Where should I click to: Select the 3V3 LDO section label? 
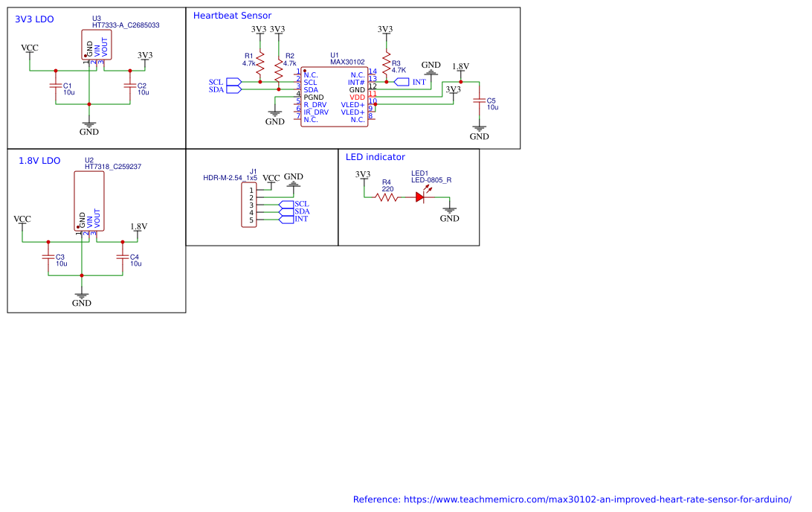click(x=34, y=19)
